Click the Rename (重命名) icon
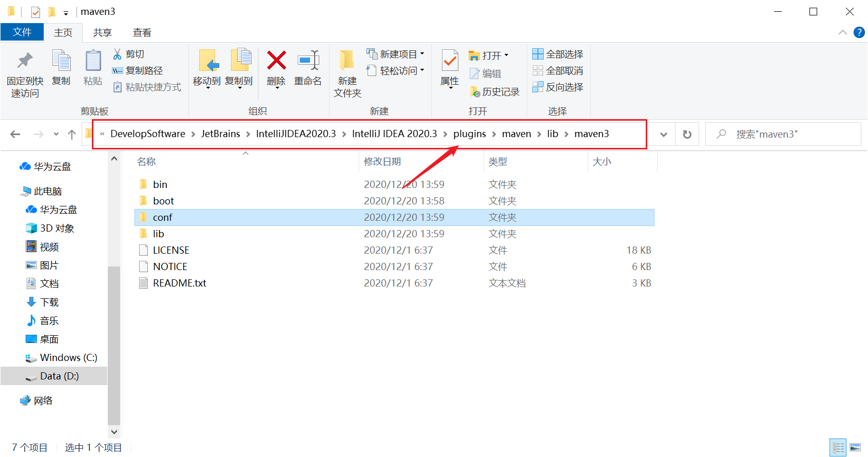 (x=308, y=61)
